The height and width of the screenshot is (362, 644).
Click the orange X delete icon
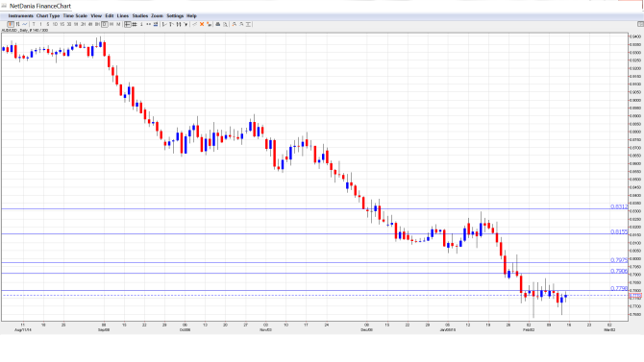pyautogui.click(x=202, y=24)
